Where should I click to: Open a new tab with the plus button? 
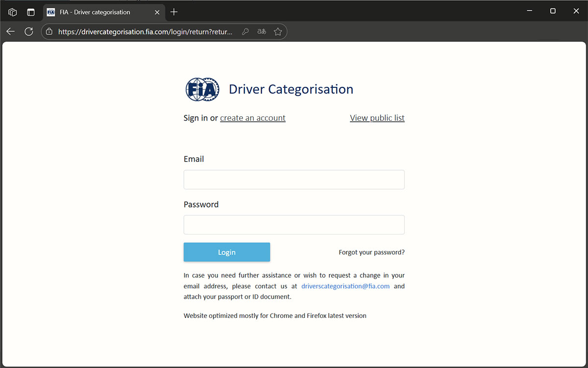[174, 12]
